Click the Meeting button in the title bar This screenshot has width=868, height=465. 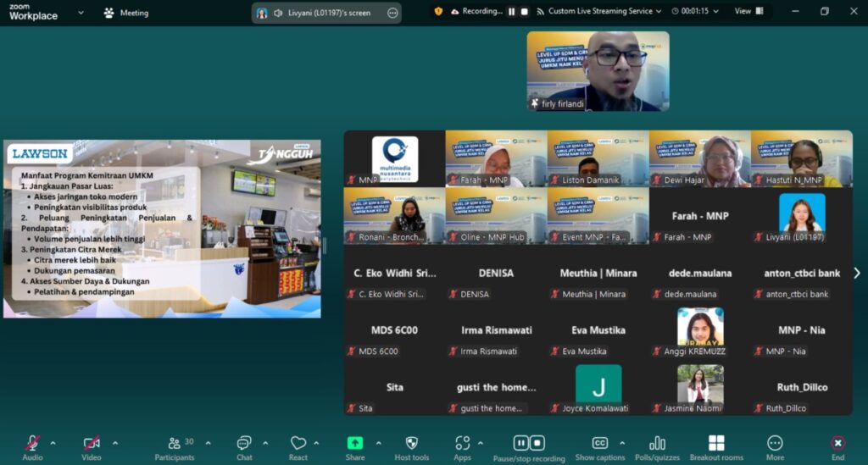(x=125, y=13)
